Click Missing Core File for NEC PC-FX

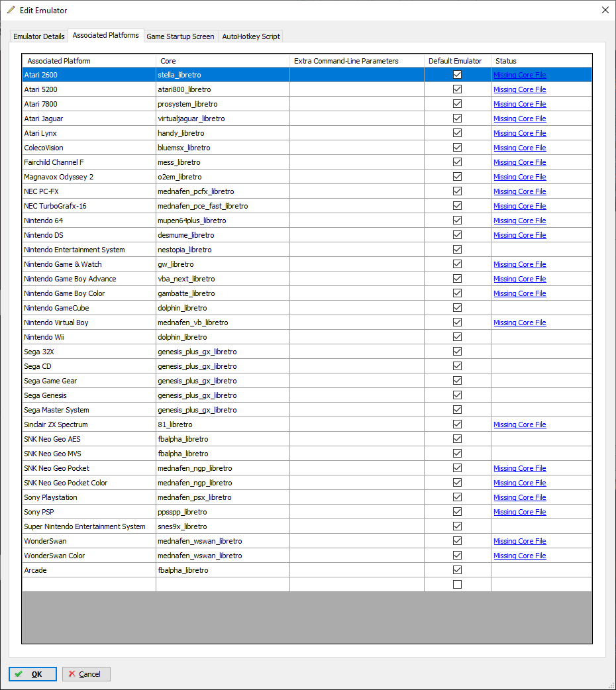[x=519, y=191]
